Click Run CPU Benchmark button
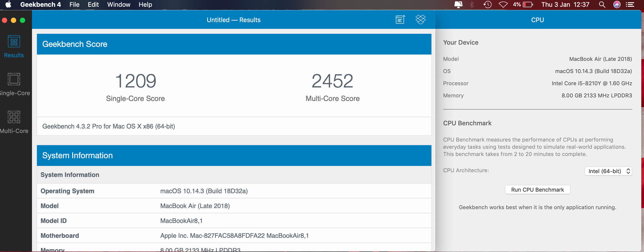The width and height of the screenshot is (644, 252). pyautogui.click(x=537, y=190)
